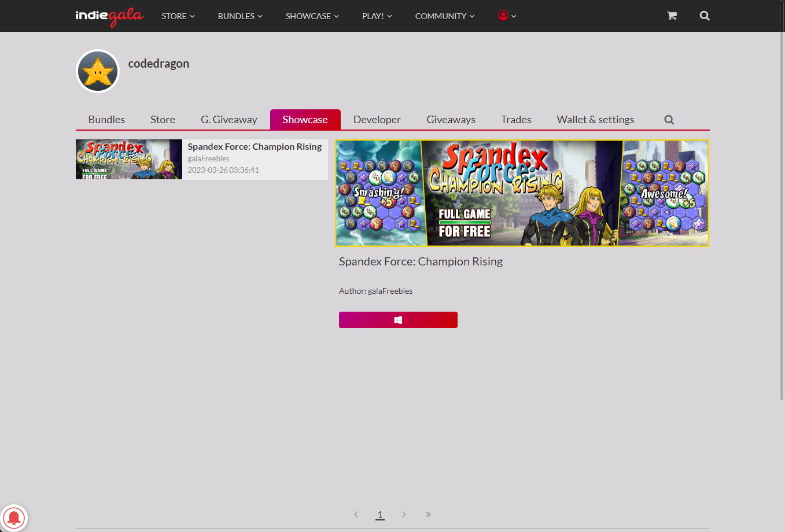
Task: Click the date 2023-03-26 03:36:41
Action: point(223,170)
